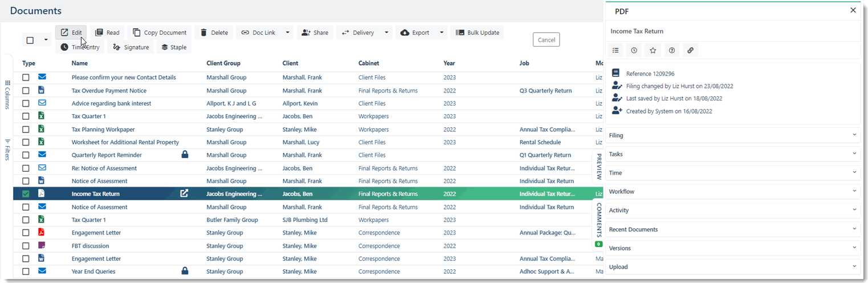Click the Share button
868x283 pixels.
pyautogui.click(x=315, y=33)
